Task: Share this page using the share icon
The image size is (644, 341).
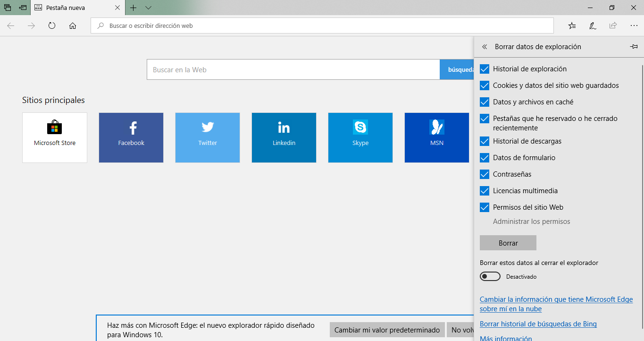Action: tap(613, 26)
